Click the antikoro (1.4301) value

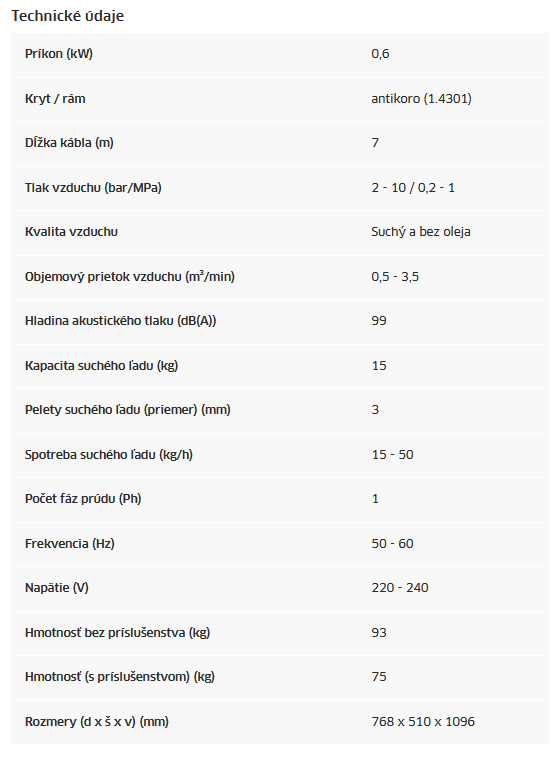[421, 99]
